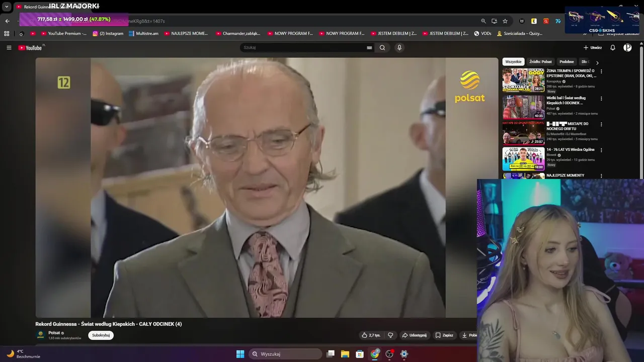Open the 14 - 76 LAT VS Wiedza Ogólna thumbnail

[x=523, y=159]
